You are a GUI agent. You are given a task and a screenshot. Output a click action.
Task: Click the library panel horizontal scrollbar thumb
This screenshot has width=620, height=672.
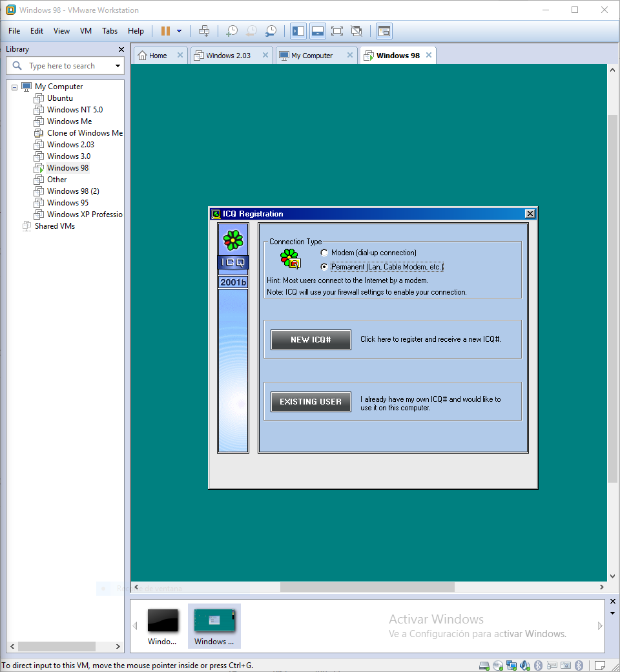(x=57, y=646)
